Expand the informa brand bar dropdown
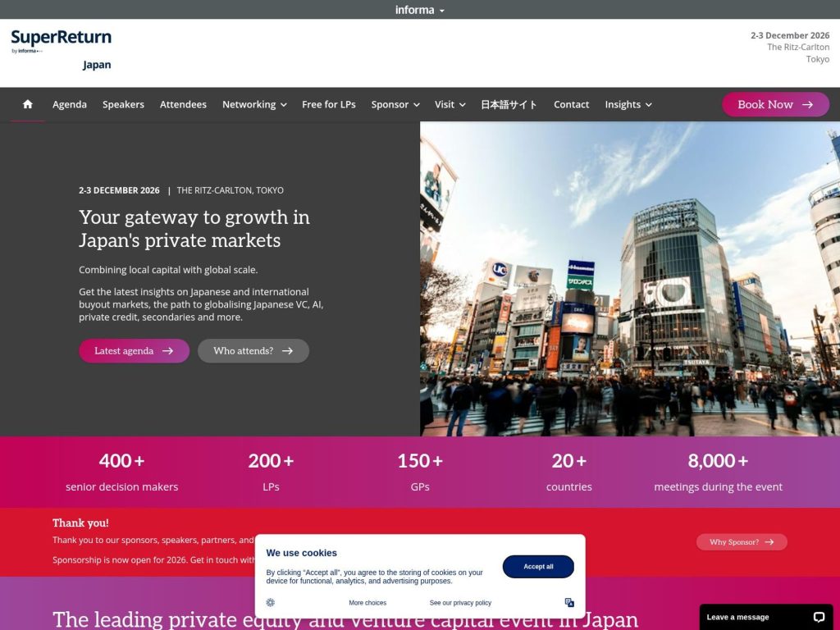The width and height of the screenshot is (840, 630). (x=441, y=9)
